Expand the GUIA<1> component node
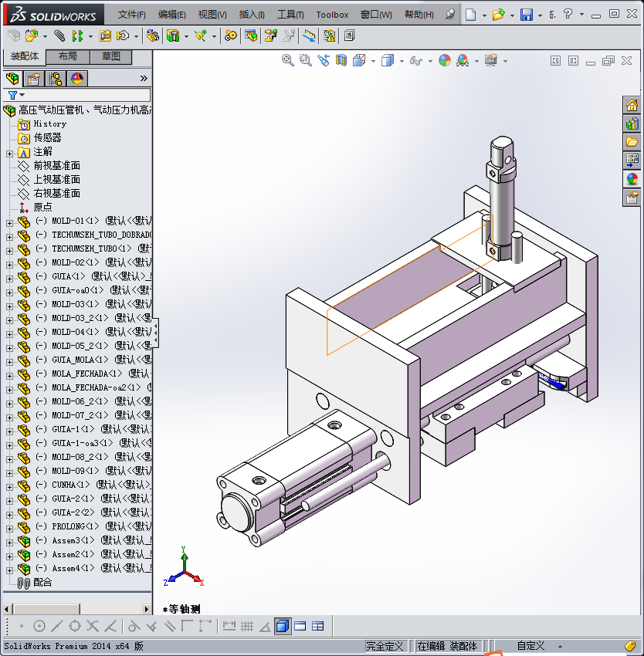This screenshot has width=644, height=656. point(9,279)
